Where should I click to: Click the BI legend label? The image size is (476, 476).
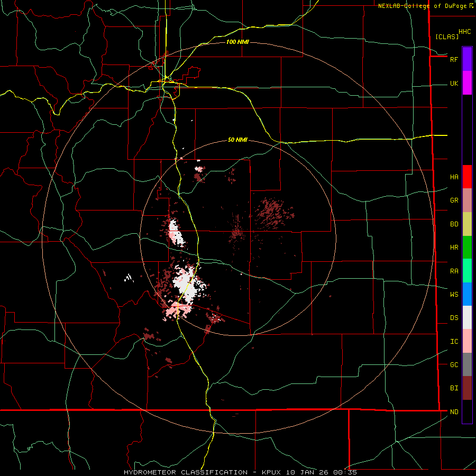[x=454, y=388]
